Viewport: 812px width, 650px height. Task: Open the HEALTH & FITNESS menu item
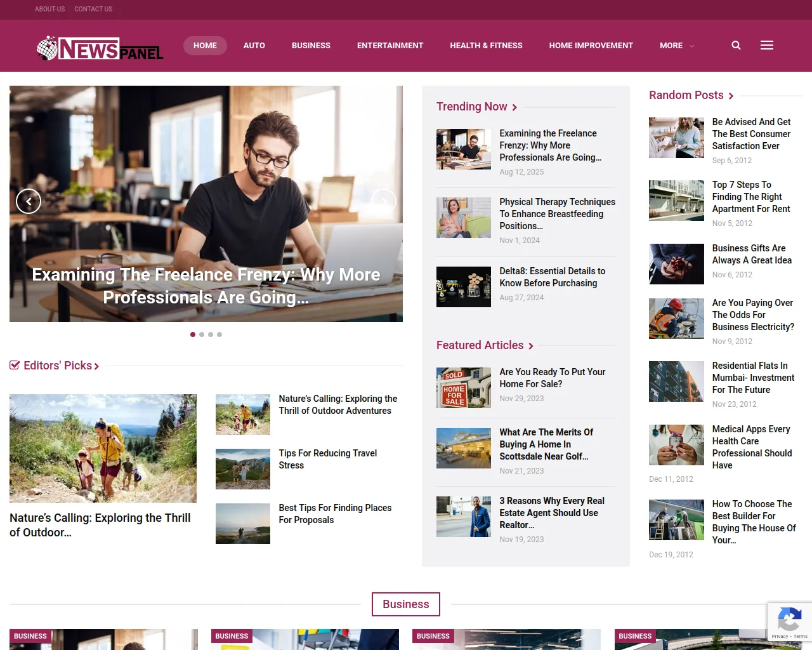coord(487,46)
